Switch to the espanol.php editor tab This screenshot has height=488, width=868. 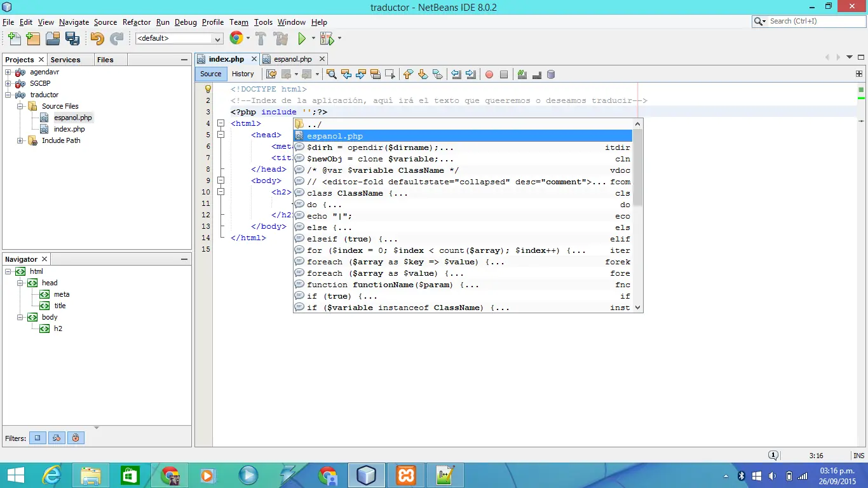click(x=292, y=59)
